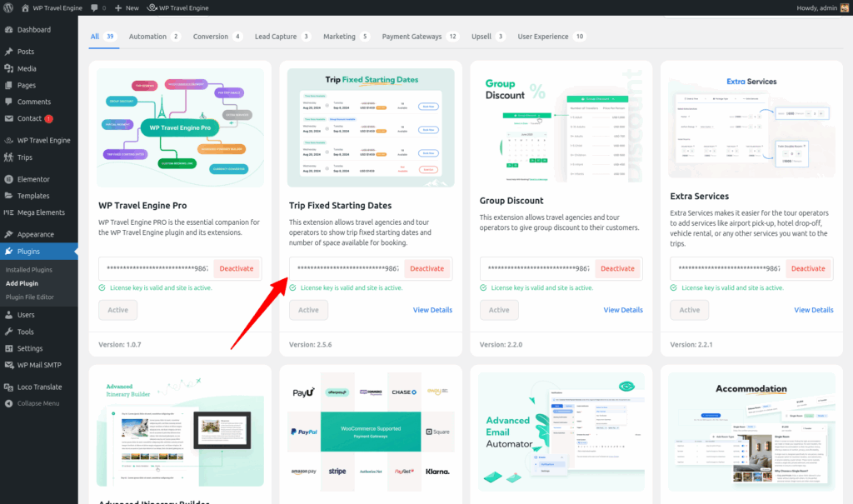
Task: Switch to the User Experience tab
Action: 551,37
